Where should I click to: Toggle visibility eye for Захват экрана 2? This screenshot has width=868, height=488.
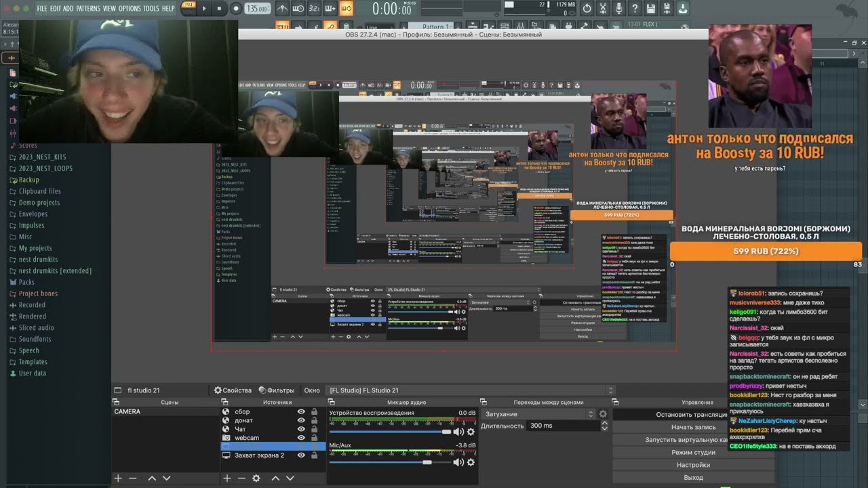(x=301, y=455)
